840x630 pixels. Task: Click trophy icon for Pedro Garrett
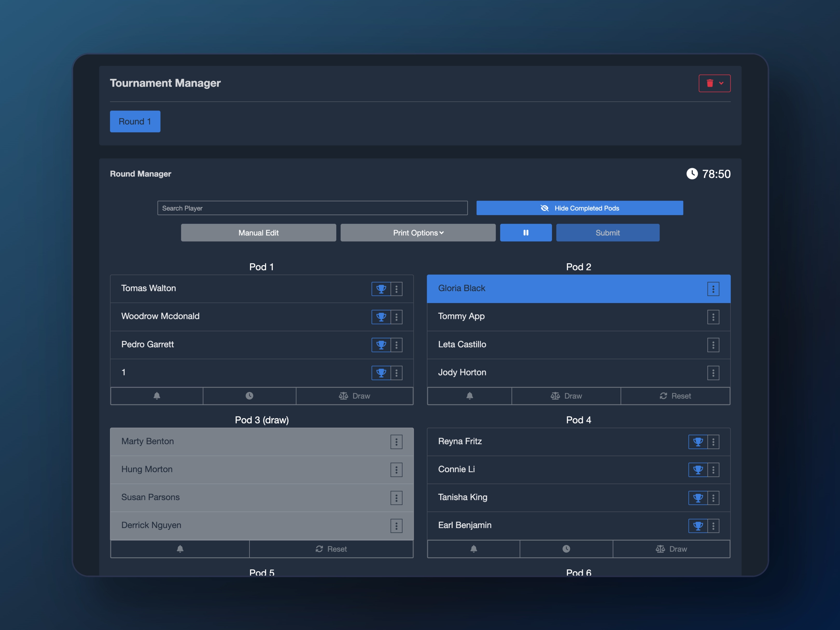click(x=381, y=345)
